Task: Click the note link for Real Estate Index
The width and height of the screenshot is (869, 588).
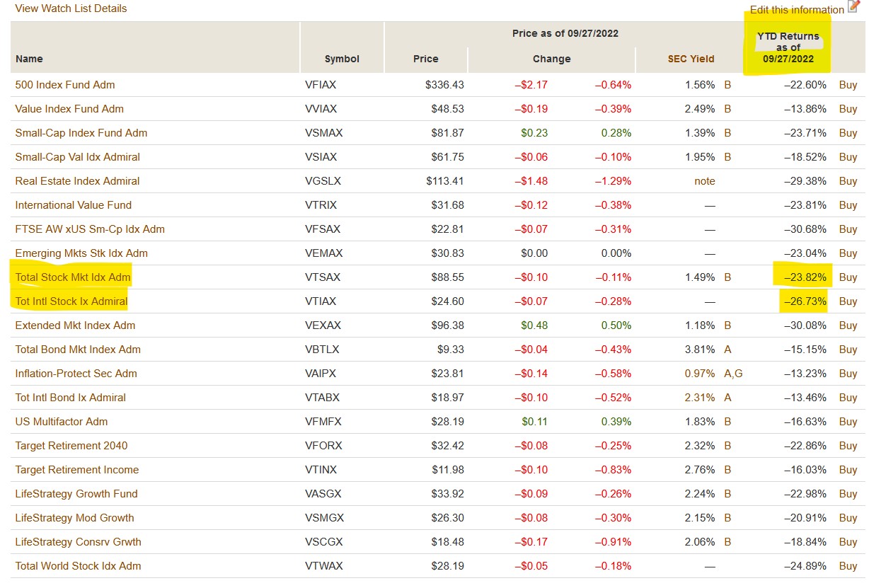Action: (x=704, y=181)
